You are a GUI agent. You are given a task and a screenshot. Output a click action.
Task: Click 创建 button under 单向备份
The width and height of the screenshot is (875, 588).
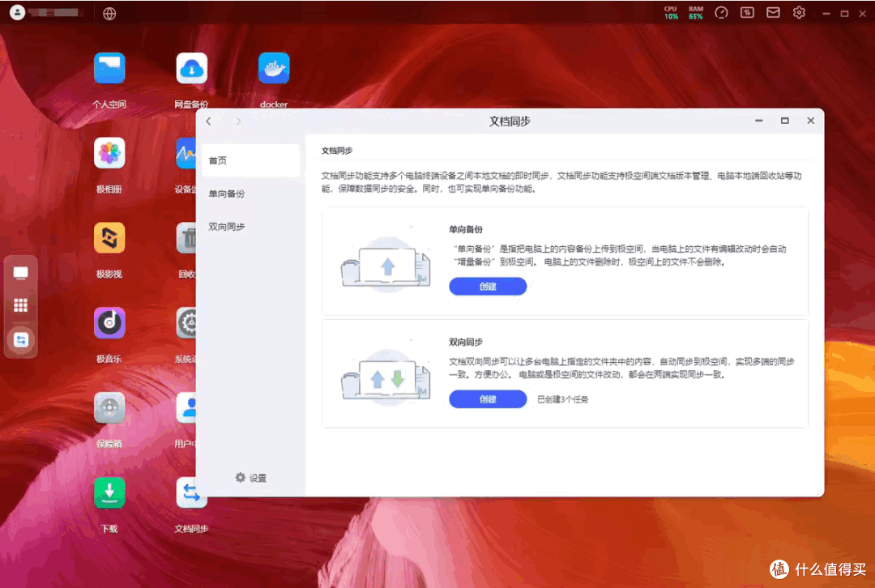(x=488, y=286)
